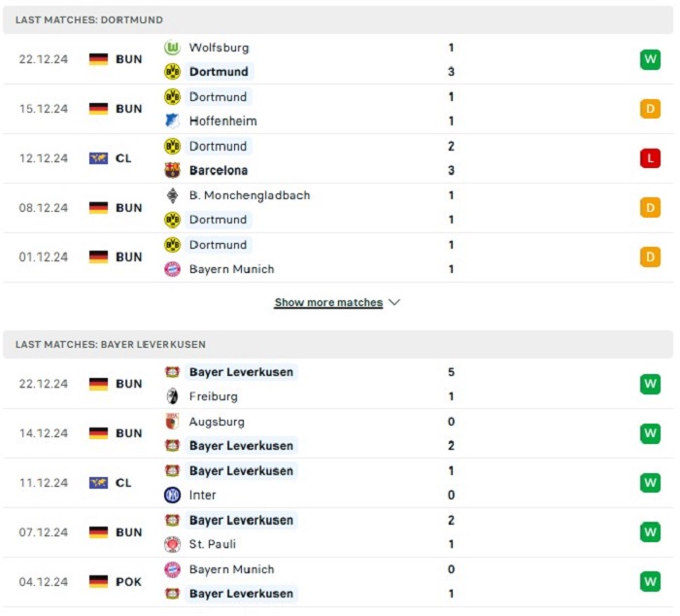
Task: Open the Bayer Leverkusen vs Freiburg match
Action: click(338, 384)
